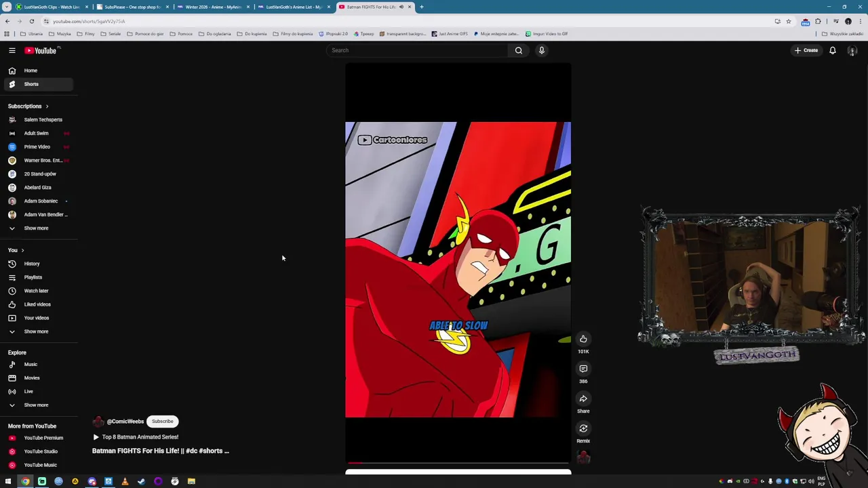Click the YouTube logo
The height and width of the screenshot is (488, 868).
pyautogui.click(x=42, y=50)
